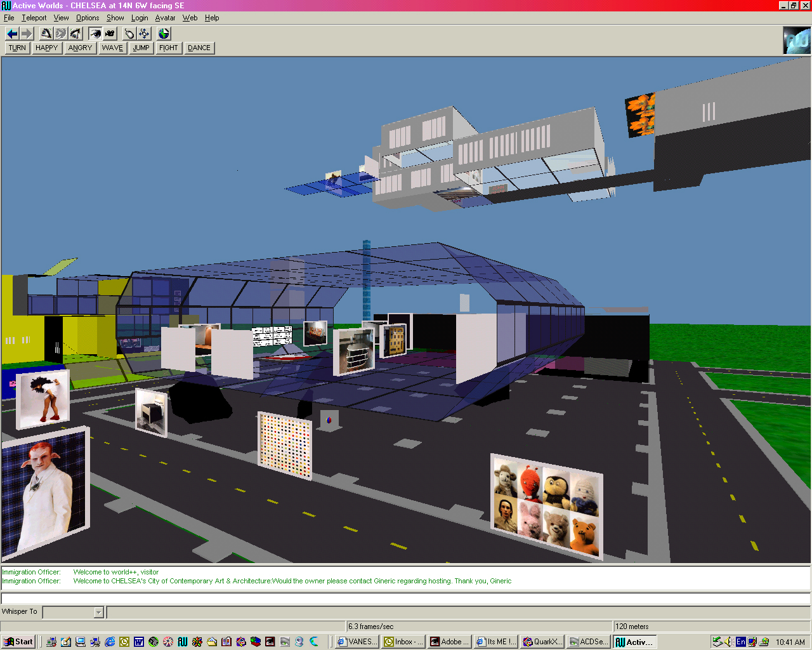Click the stuffed toys picture panel
Screen dimensions: 812x650
547,505
